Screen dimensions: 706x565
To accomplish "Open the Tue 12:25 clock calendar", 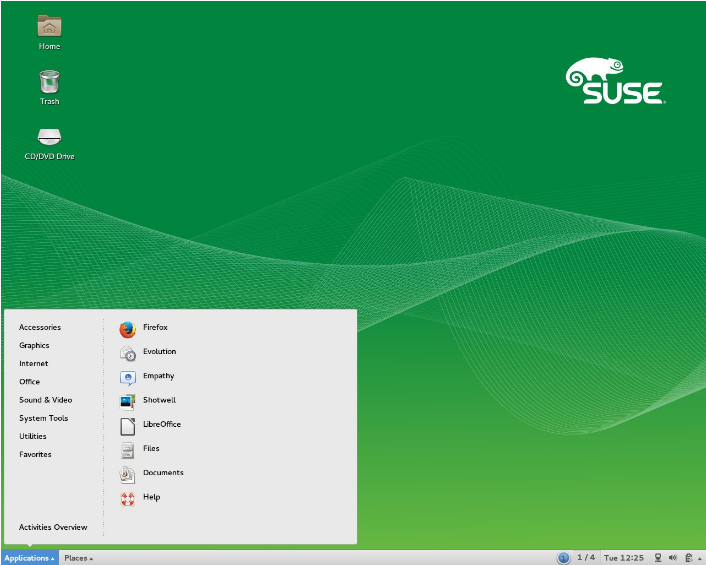I will (624, 558).
